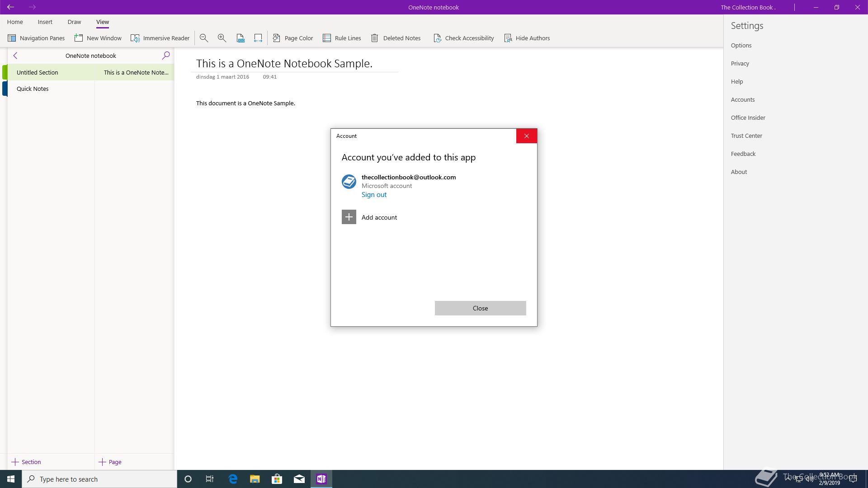
Task: Select the View tab
Action: tap(103, 22)
